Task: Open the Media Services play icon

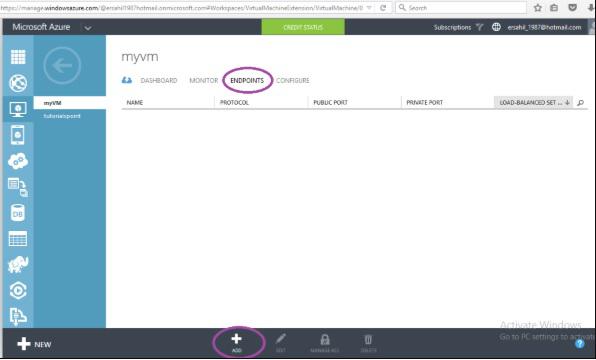Action: [18, 290]
